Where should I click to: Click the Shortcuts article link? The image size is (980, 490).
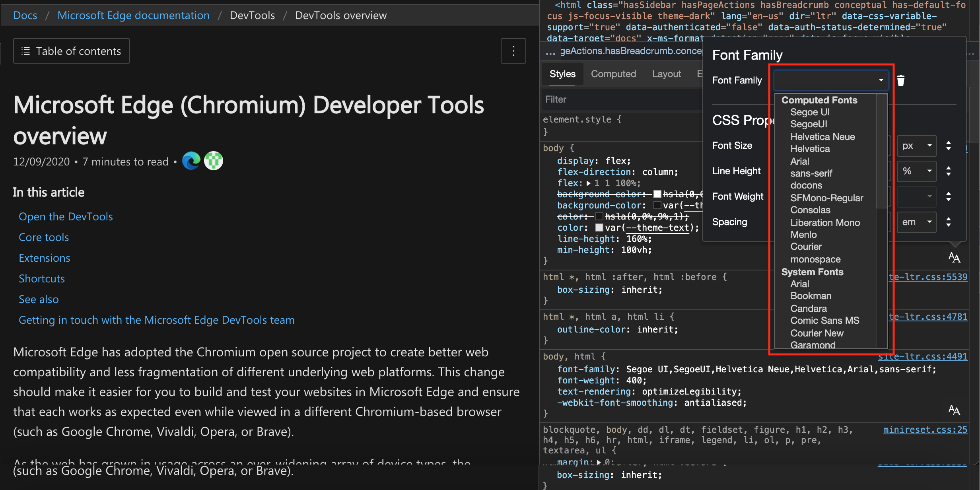tap(42, 278)
